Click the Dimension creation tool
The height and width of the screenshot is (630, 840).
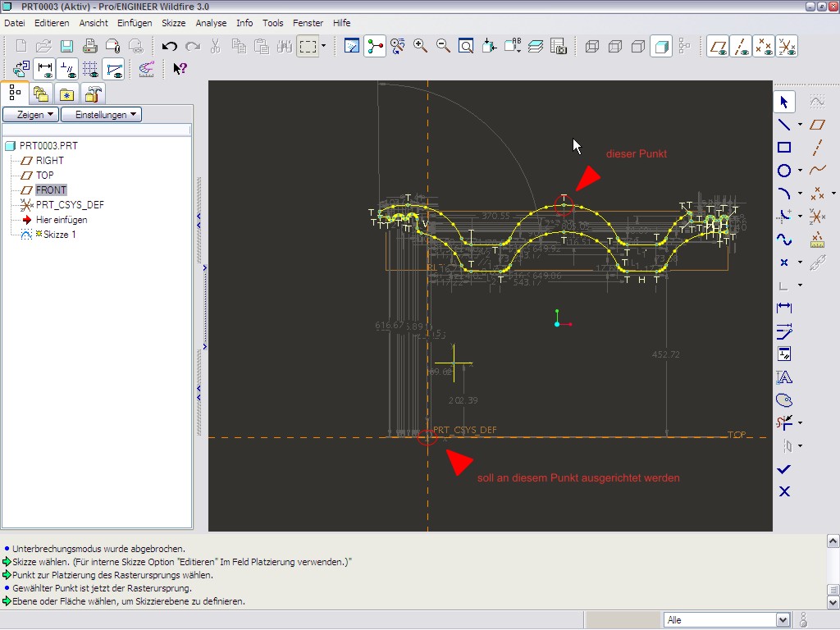784,308
